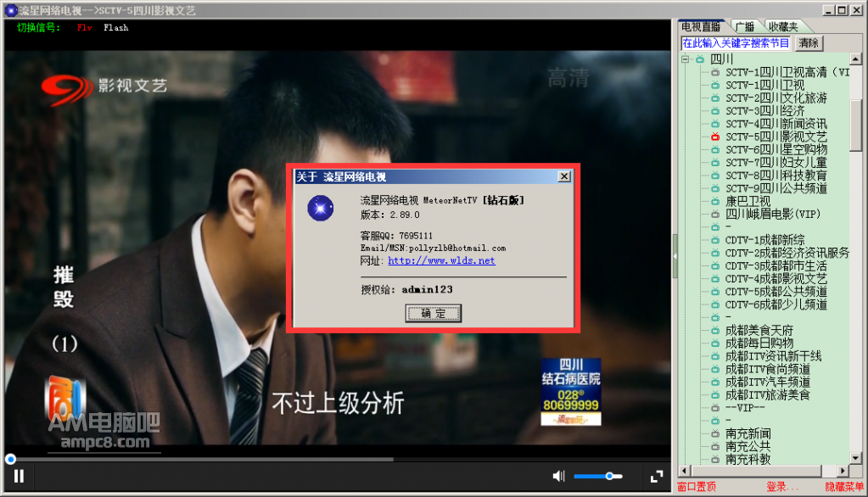Image resolution: width=868 pixels, height=497 pixels.
Task: Switch to the 收藏夹 tab
Action: point(783,26)
